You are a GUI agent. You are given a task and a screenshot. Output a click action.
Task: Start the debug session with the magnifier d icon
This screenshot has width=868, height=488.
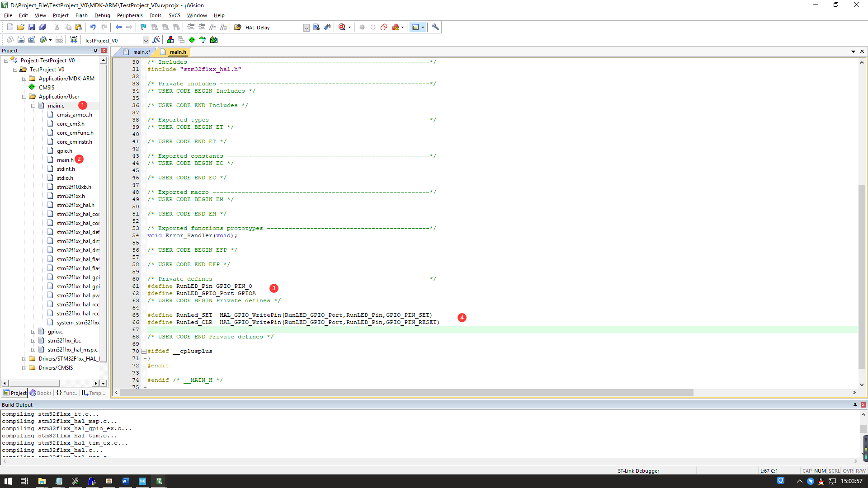[342, 27]
